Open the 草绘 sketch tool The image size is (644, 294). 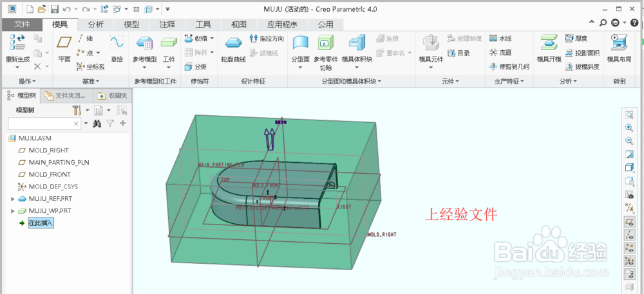point(117,49)
